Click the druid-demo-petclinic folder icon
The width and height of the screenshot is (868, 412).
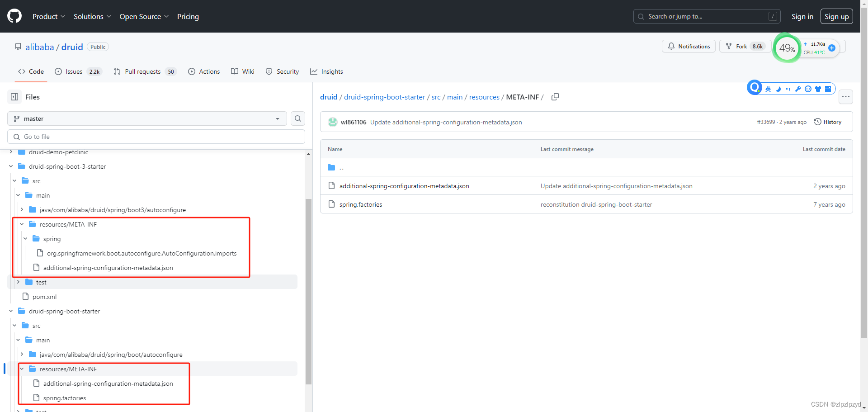click(21, 152)
